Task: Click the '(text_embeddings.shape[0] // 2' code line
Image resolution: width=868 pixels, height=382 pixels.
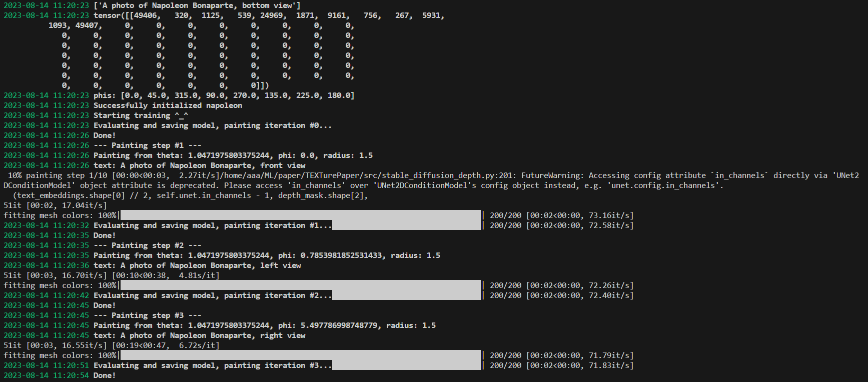Action: (x=190, y=195)
